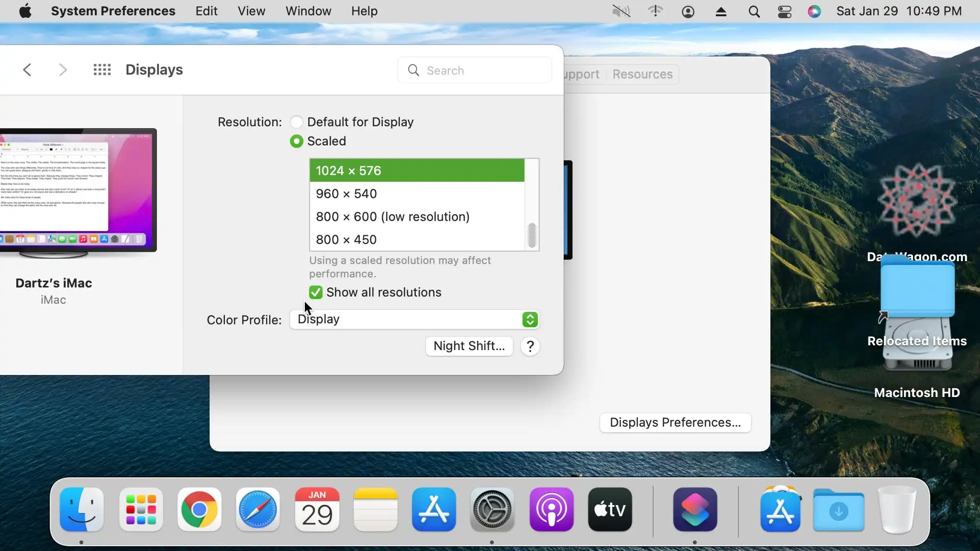Click the resolution list scrollbar thumb
The image size is (980, 551).
[532, 235]
